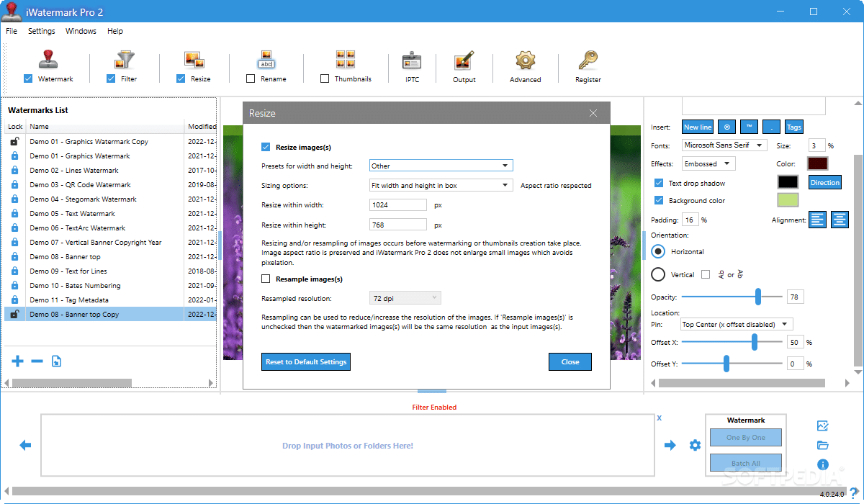864x504 pixels.
Task: Open the Settings menu
Action: pos(42,31)
